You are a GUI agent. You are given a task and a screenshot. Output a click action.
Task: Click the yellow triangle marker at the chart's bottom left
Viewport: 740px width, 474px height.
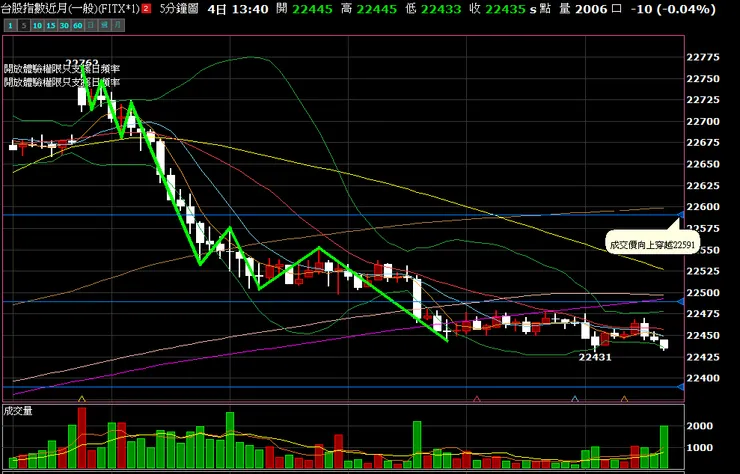[82, 399]
